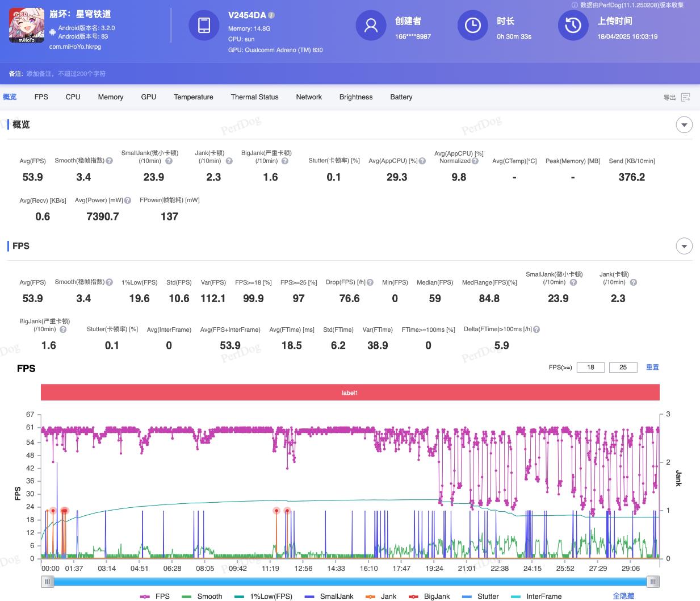Grab the left handle of timeline range slider
700x601 pixels.
(x=48, y=581)
